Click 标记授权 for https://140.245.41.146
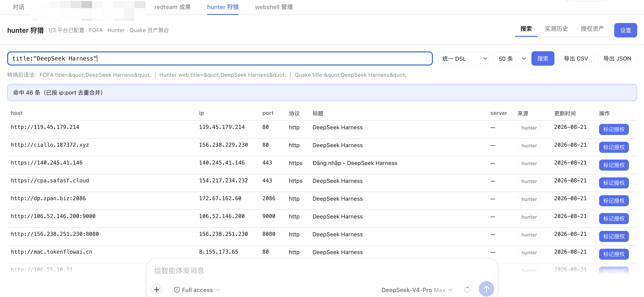The height and width of the screenshot is (297, 644). 614,165
